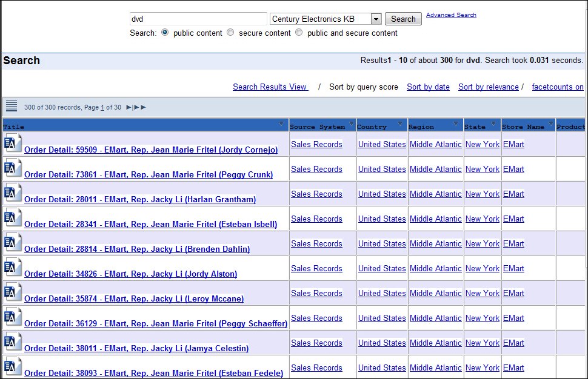This screenshot has height=379, width=588.
Task: Click EMart store link in order 28814 row
Action: [513, 244]
